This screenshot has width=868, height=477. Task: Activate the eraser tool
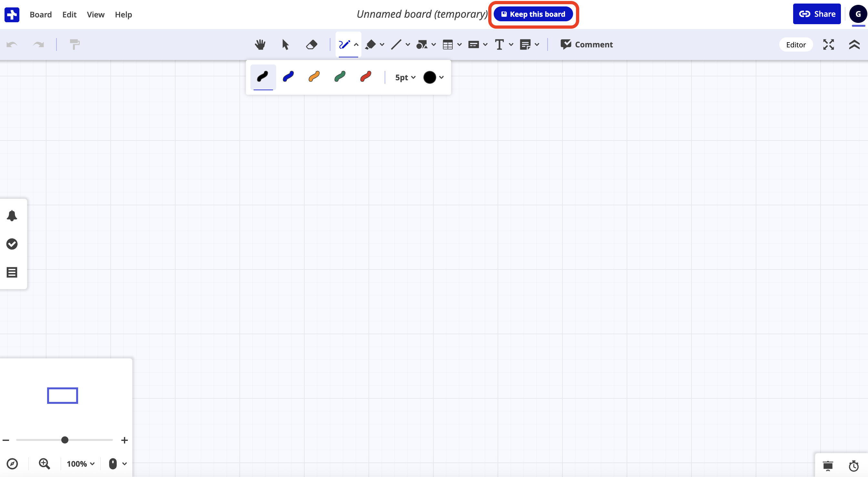tap(311, 44)
